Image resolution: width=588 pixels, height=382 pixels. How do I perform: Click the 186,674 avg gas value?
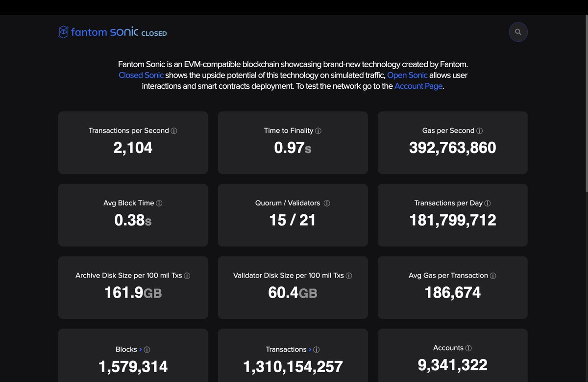pyautogui.click(x=452, y=293)
